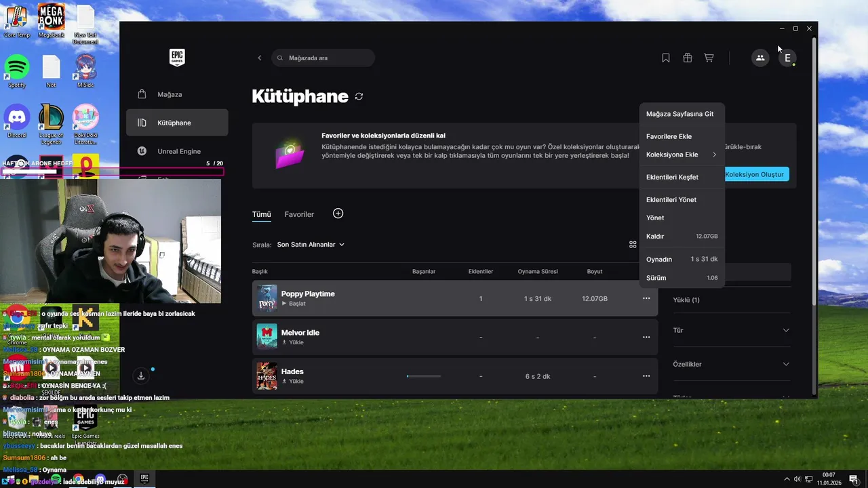Choose Eklentileri Keşfet in context menu

pos(682,177)
